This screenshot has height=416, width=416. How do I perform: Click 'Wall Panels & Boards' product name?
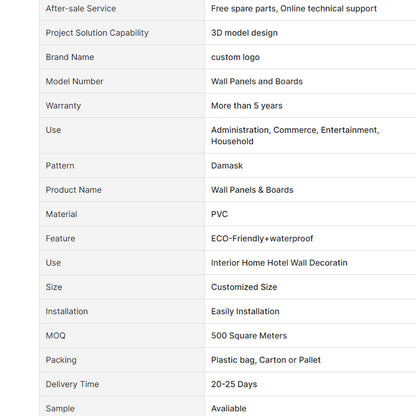(252, 190)
